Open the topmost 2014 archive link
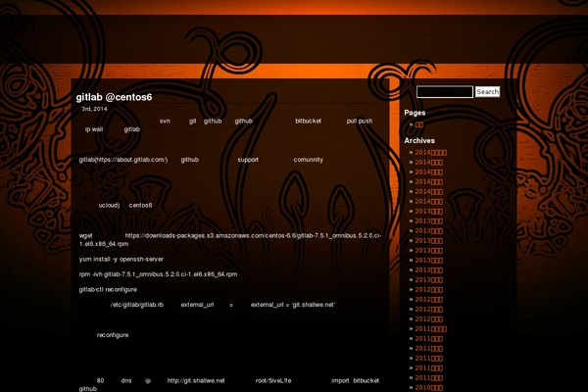Viewport: 588px width, 392px height. [x=431, y=152]
